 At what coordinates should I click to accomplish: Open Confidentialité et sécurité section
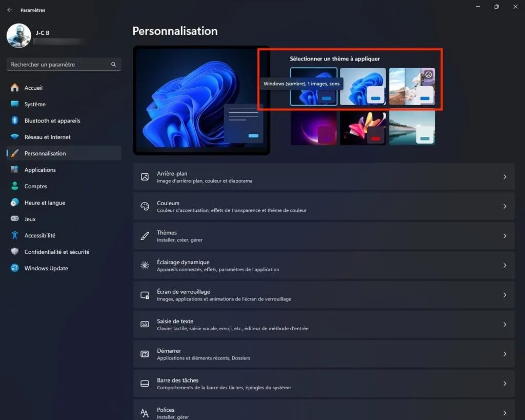tap(64, 252)
